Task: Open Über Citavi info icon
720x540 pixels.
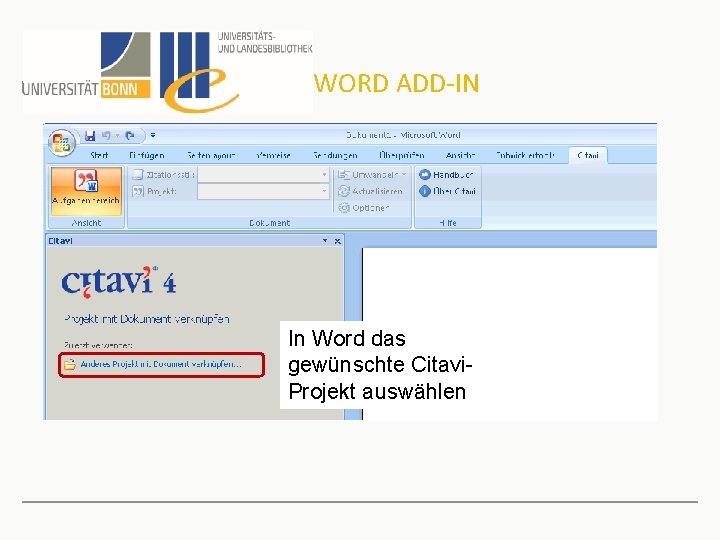Action: click(x=425, y=191)
